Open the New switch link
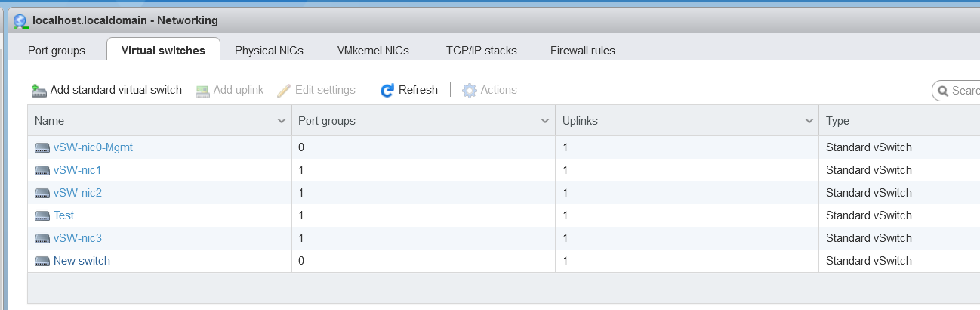The width and height of the screenshot is (980, 310). click(x=82, y=261)
